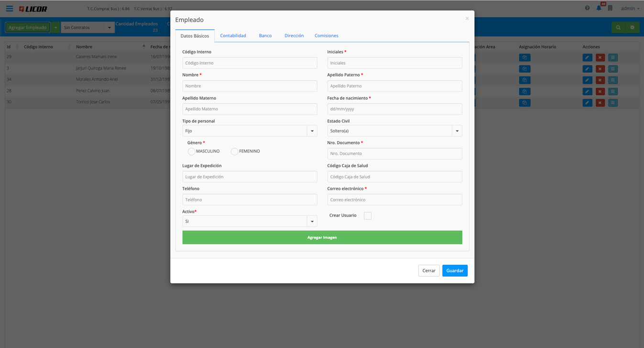This screenshot has width=644, height=348.
Task: Check the Crear Usuario checkbox
Action: click(x=367, y=216)
